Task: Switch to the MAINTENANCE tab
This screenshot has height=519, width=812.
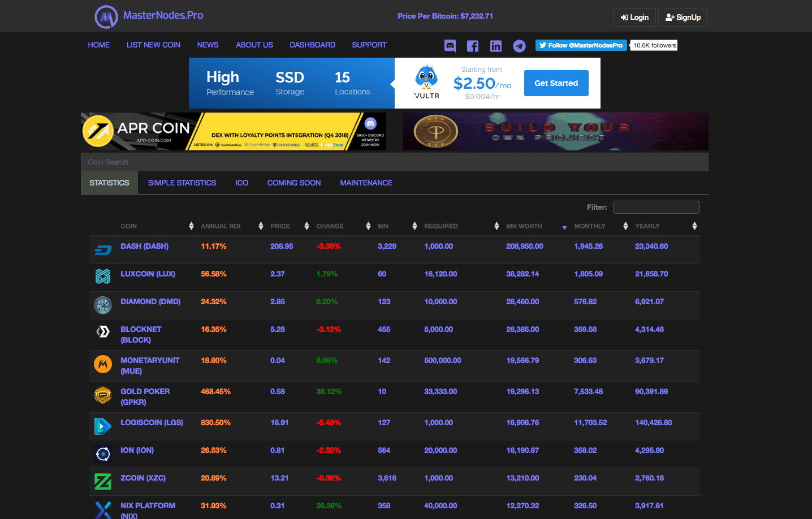Action: point(366,183)
